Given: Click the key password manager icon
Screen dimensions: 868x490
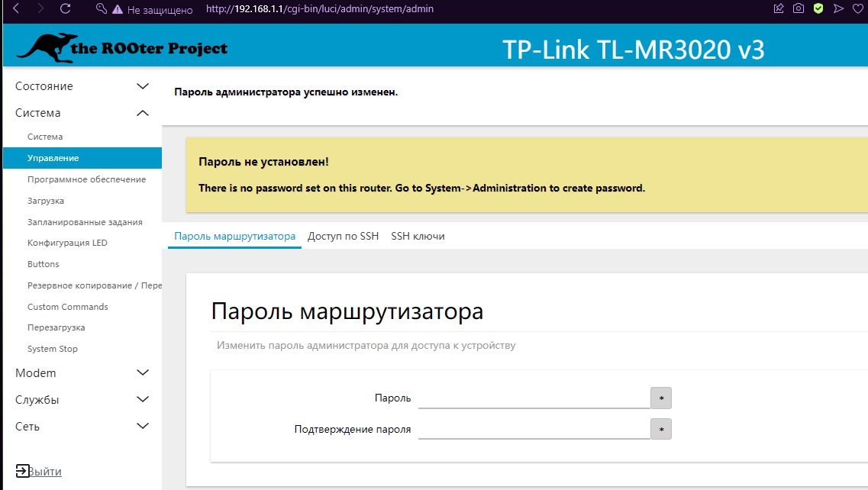Looking at the screenshot, I should coord(102,9).
